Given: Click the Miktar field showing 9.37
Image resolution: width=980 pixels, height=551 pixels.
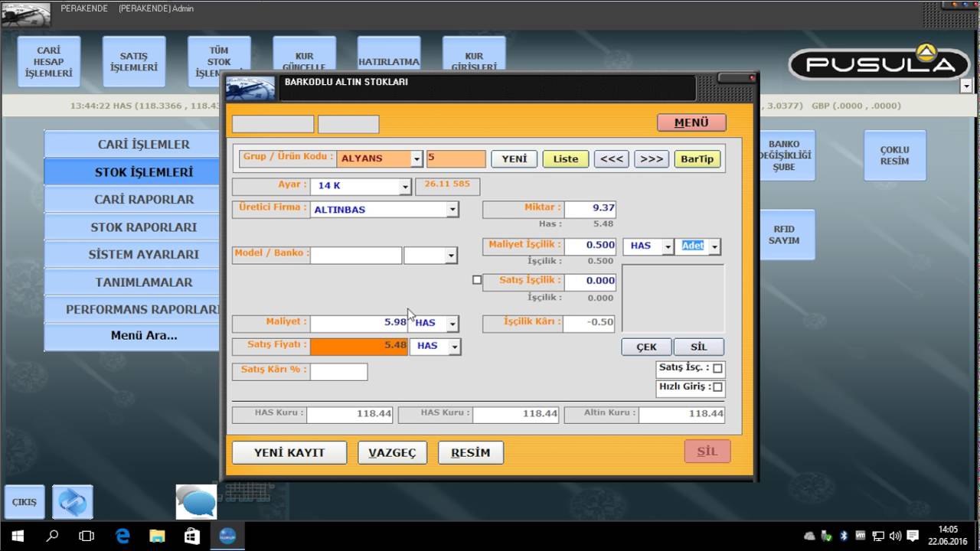Looking at the screenshot, I should point(590,208).
